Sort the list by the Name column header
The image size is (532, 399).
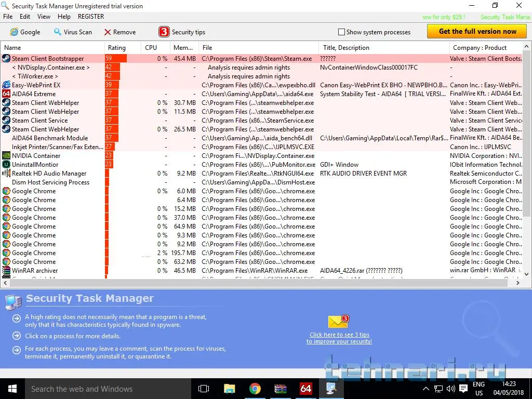point(52,47)
